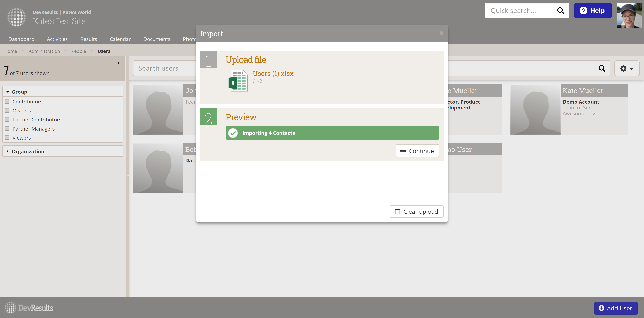Enable the Partner Managers filter checkbox
The width and height of the screenshot is (644, 318).
click(x=7, y=129)
